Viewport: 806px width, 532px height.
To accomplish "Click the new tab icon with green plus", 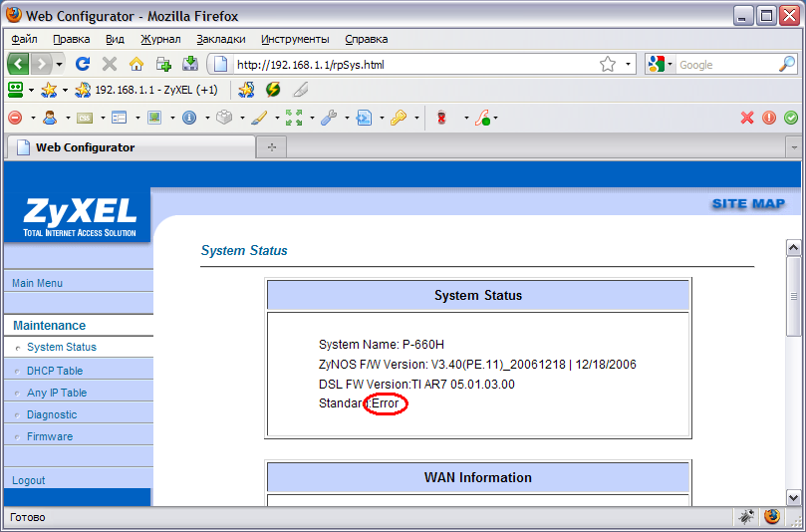I will click(163, 64).
